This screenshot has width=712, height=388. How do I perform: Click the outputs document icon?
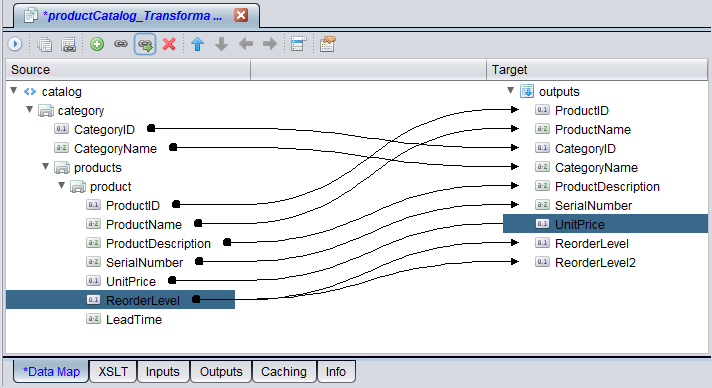point(527,91)
